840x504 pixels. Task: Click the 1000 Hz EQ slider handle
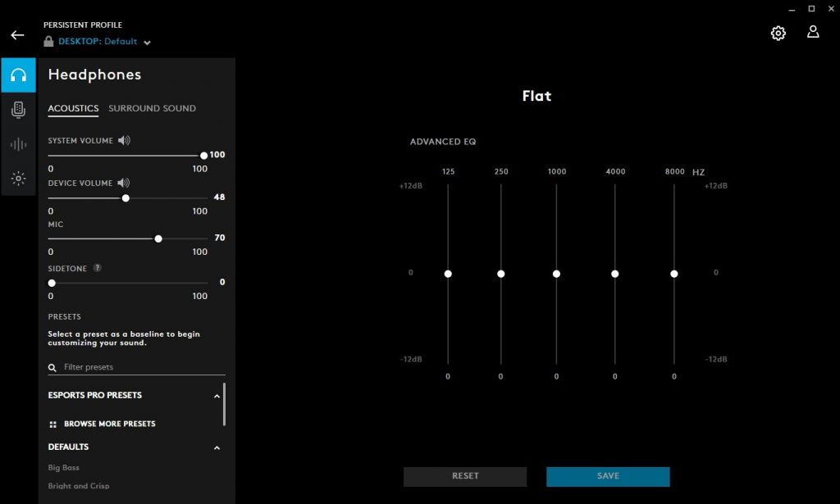coord(556,274)
